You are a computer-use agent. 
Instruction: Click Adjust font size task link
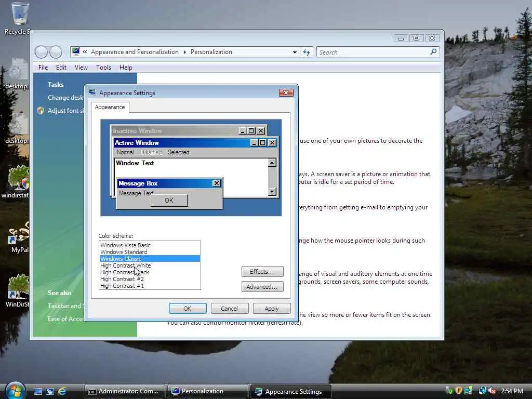pos(65,111)
